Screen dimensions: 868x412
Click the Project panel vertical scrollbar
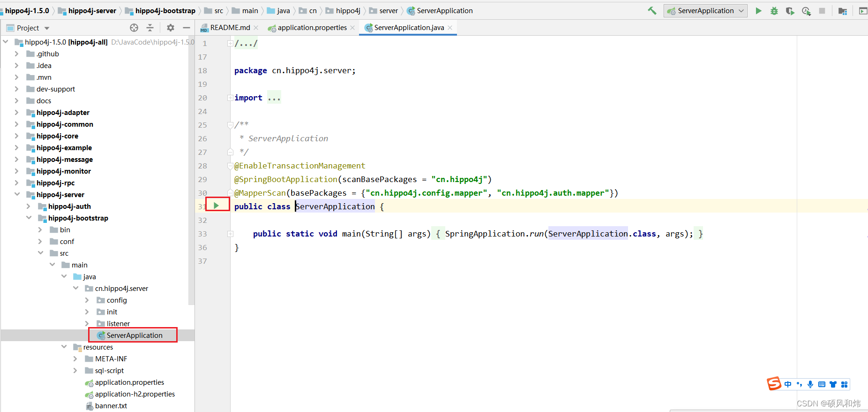click(191, 171)
